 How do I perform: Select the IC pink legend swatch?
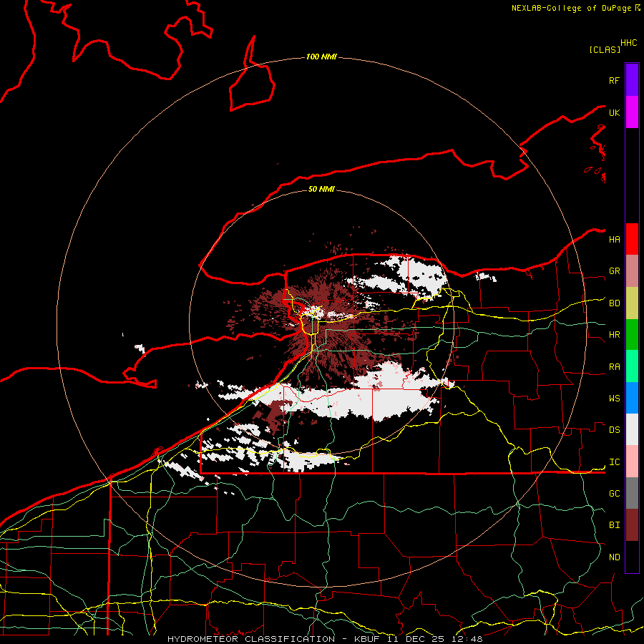tap(632, 462)
